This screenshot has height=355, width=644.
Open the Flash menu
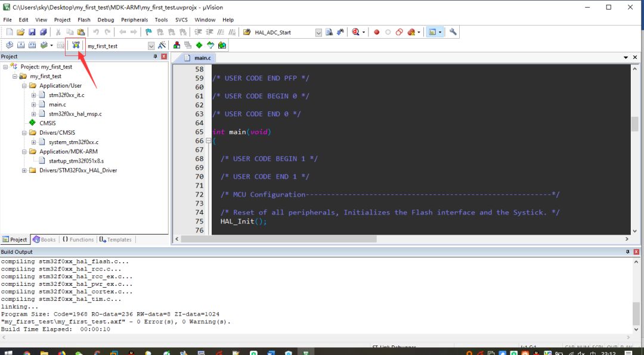pos(84,20)
